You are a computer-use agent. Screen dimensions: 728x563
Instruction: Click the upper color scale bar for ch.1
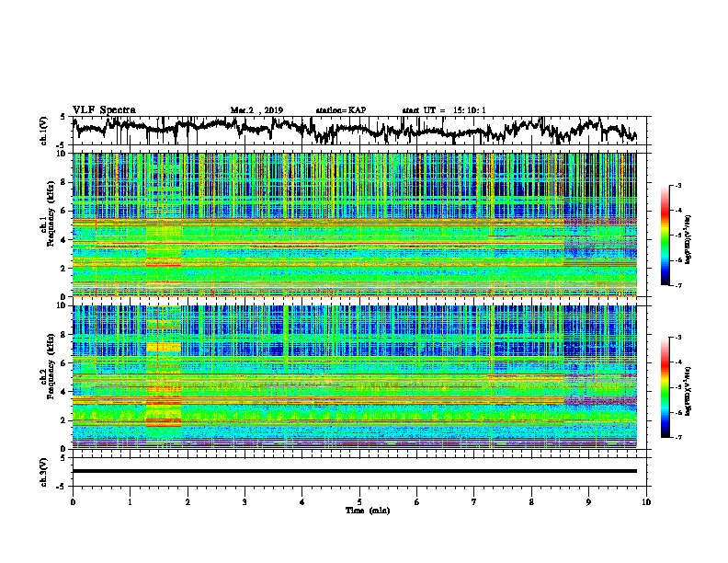pyautogui.click(x=665, y=236)
